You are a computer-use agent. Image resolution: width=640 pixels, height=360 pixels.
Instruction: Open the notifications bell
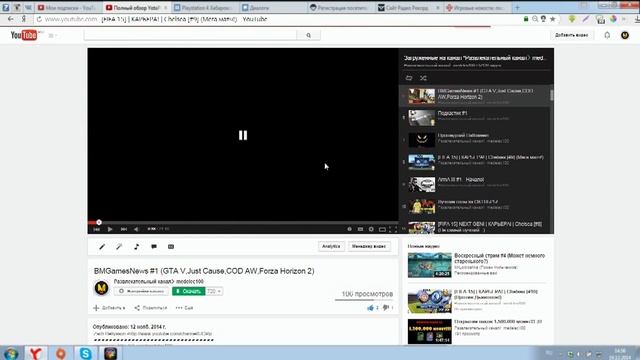(x=607, y=36)
